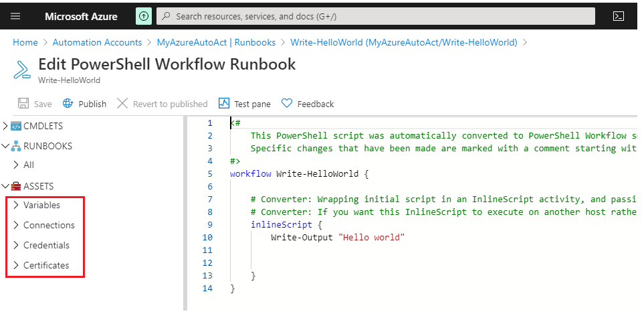
Task: Click the Test pane chart icon
Action: coord(224,103)
